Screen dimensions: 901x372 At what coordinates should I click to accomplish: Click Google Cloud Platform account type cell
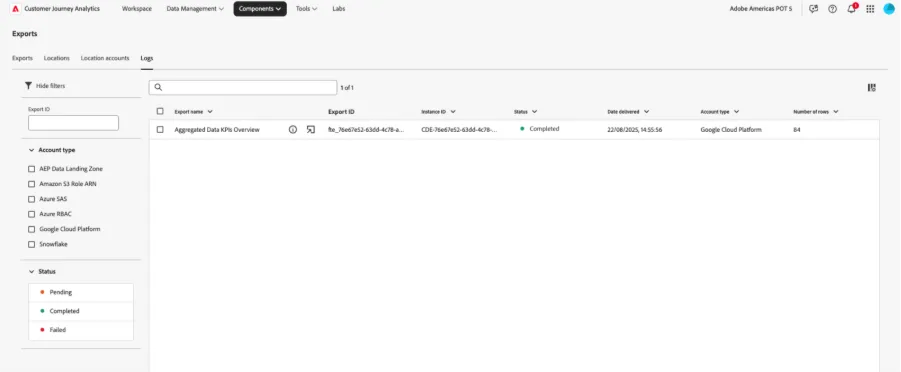click(x=731, y=130)
